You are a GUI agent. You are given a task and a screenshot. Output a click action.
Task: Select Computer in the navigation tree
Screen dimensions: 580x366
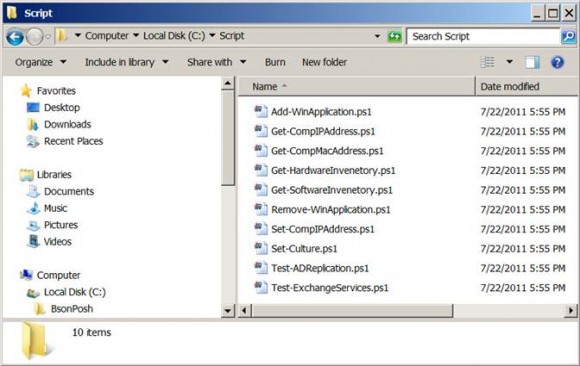pyautogui.click(x=58, y=275)
